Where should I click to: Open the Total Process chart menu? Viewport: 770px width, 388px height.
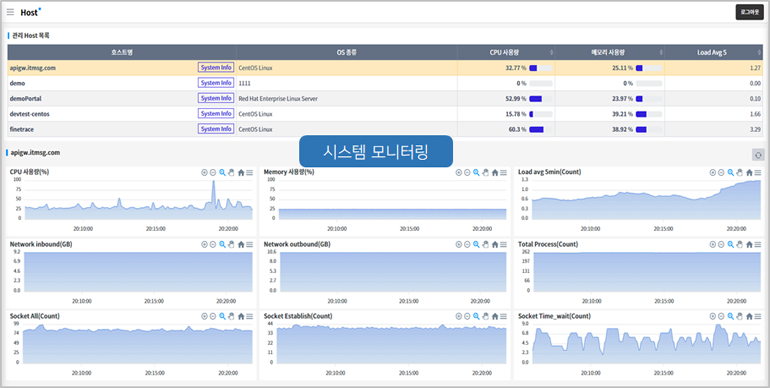click(x=758, y=244)
